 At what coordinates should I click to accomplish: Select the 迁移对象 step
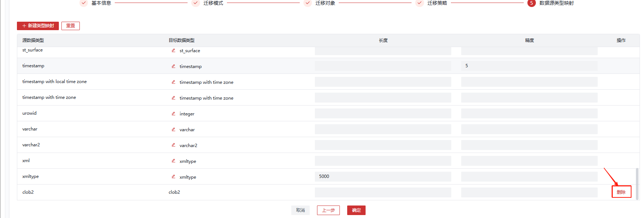(x=325, y=3)
